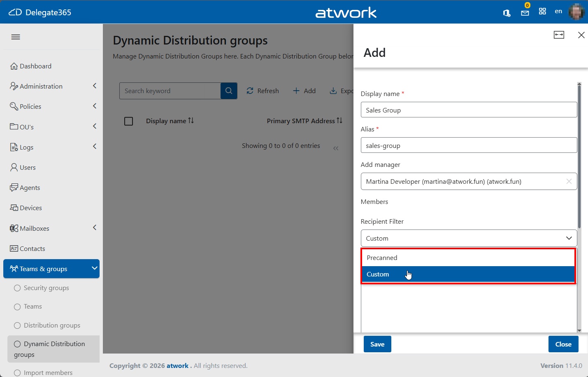Screen dimensions: 588x377
Task: Open the Delegate365 logo home
Action: [x=40, y=12]
